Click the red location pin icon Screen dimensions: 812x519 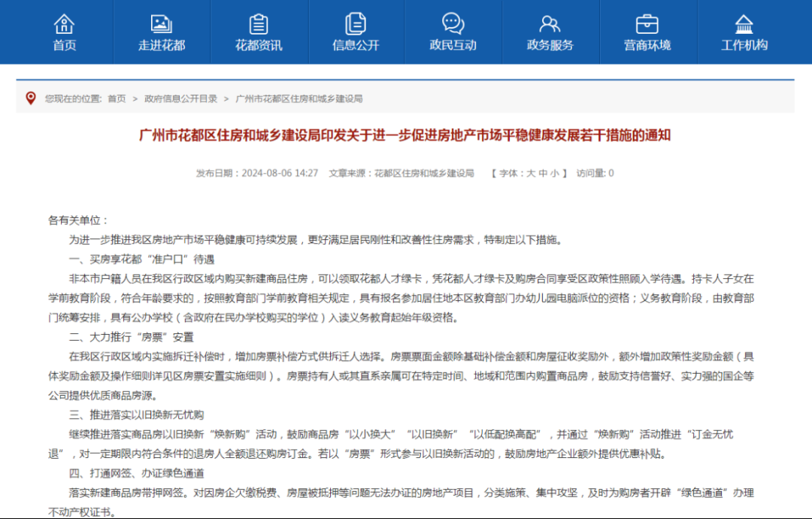31,98
